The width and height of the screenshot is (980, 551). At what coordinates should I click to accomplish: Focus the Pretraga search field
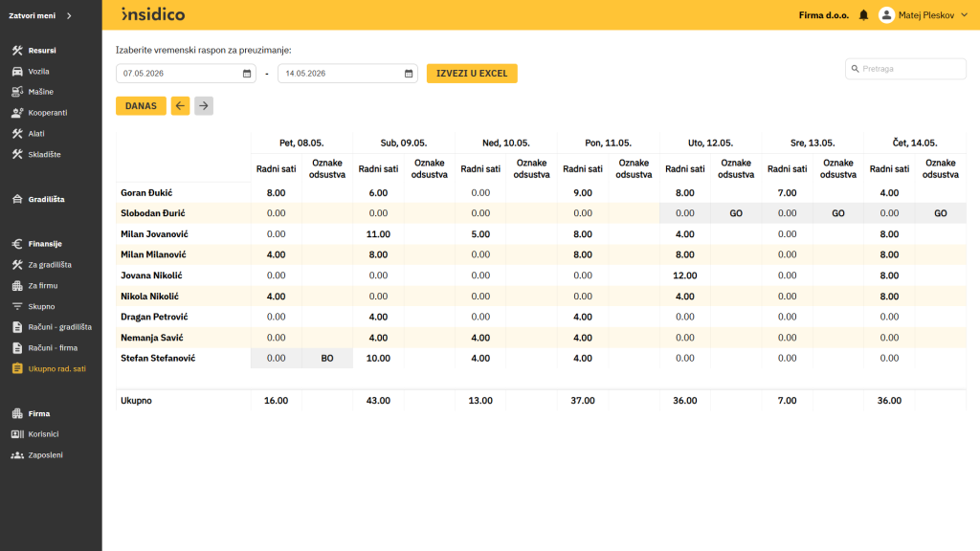(x=905, y=69)
